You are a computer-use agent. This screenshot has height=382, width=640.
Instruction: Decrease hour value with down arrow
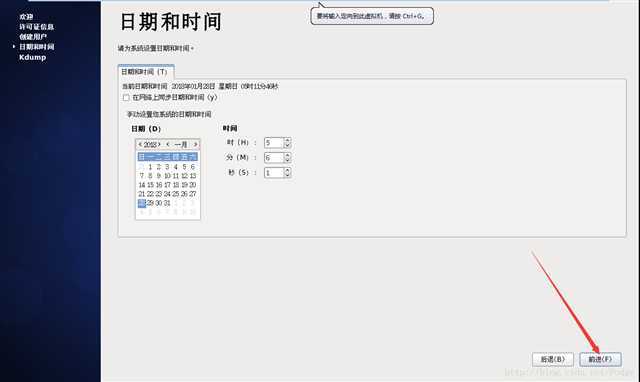coord(287,145)
